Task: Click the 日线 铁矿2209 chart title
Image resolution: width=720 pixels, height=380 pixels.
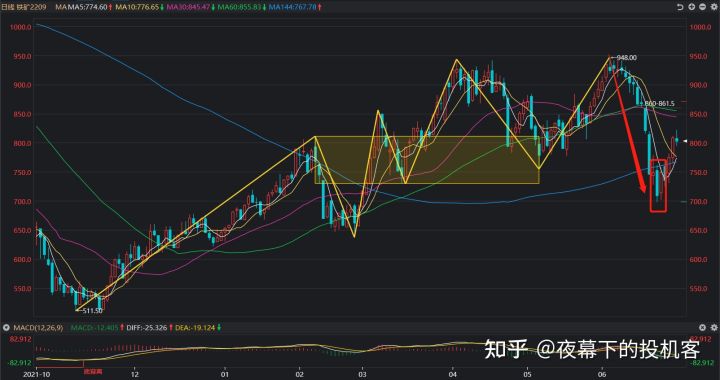Action: click(x=25, y=7)
